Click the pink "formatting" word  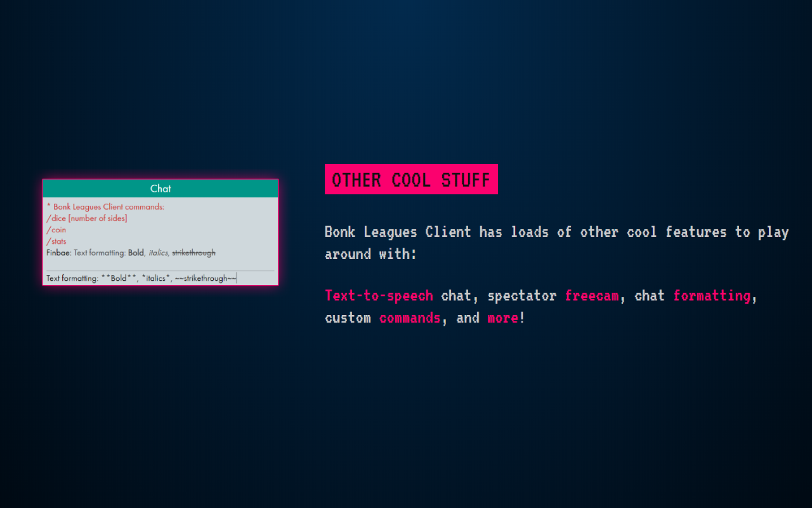(712, 295)
